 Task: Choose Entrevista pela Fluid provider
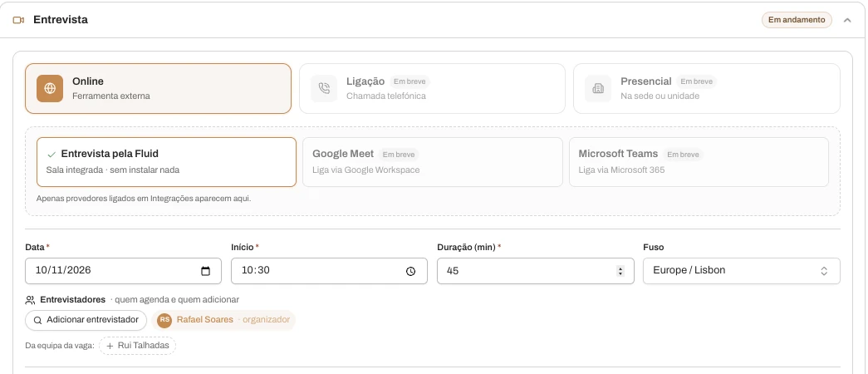click(167, 162)
